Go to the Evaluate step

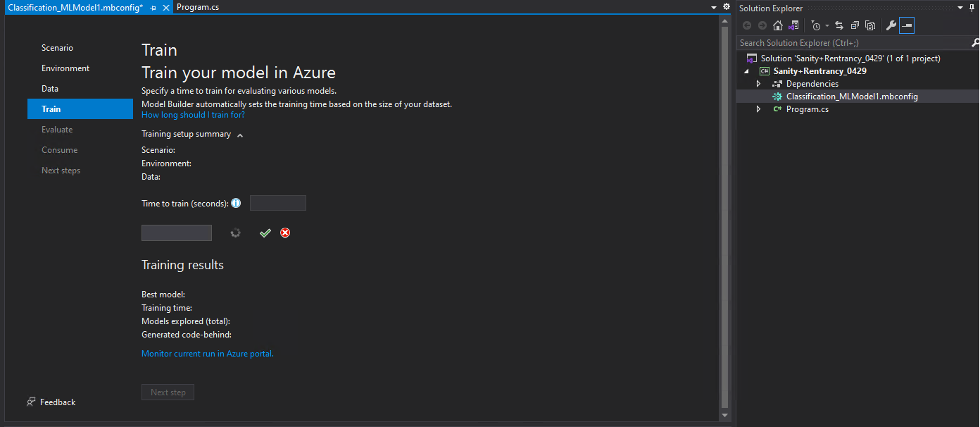pos(57,130)
